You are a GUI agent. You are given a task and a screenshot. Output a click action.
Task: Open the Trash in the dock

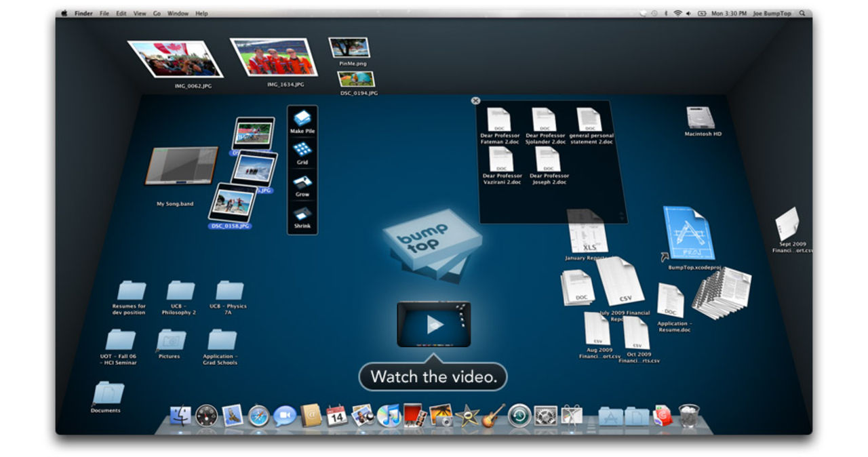[688, 415]
